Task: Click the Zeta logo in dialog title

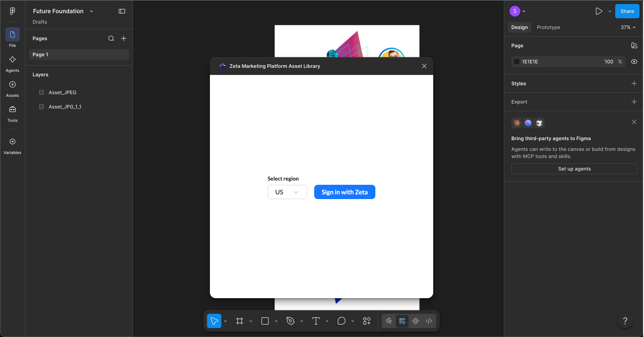Action: [222, 66]
